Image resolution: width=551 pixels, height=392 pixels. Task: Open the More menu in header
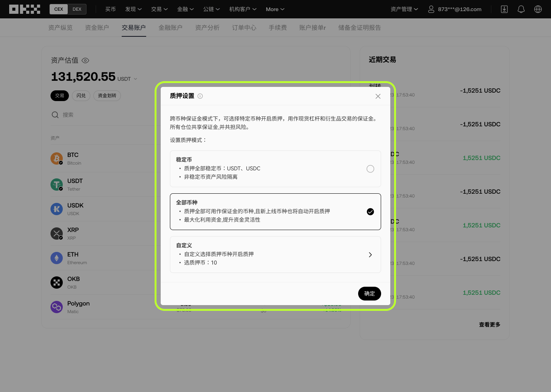275,9
